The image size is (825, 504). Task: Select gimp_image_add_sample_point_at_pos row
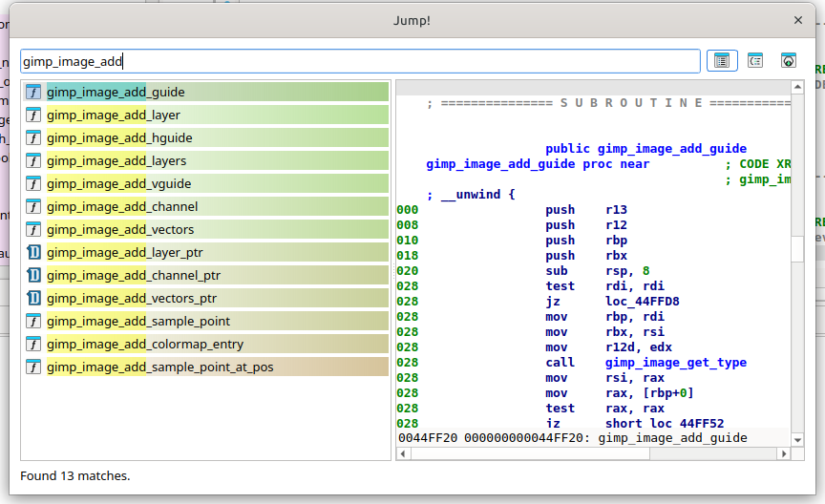coord(206,367)
